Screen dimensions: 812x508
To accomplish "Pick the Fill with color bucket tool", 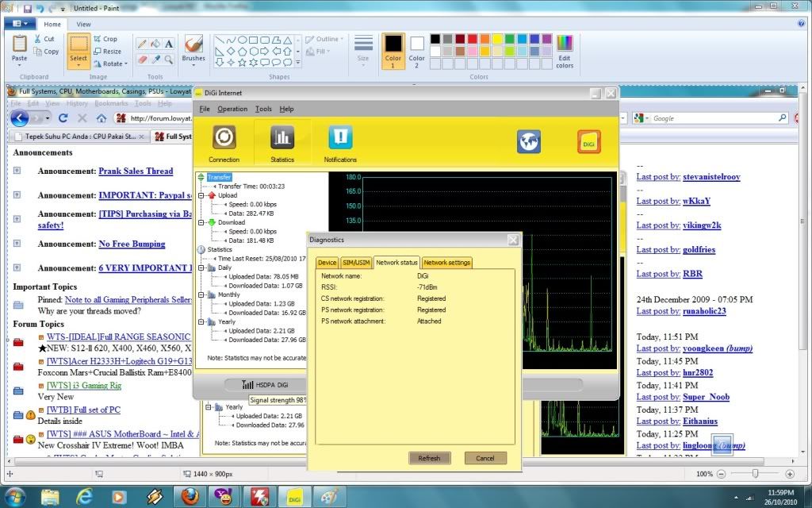I will (x=156, y=44).
